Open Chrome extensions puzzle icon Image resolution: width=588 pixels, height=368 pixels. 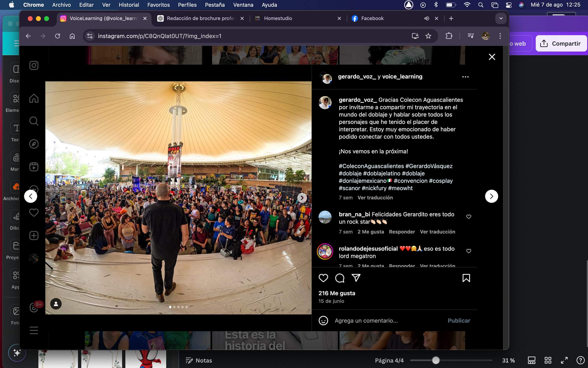449,36
